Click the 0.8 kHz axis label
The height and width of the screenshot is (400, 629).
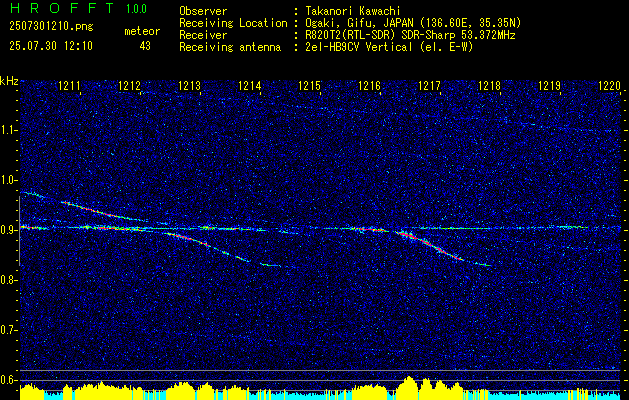[x=9, y=280]
